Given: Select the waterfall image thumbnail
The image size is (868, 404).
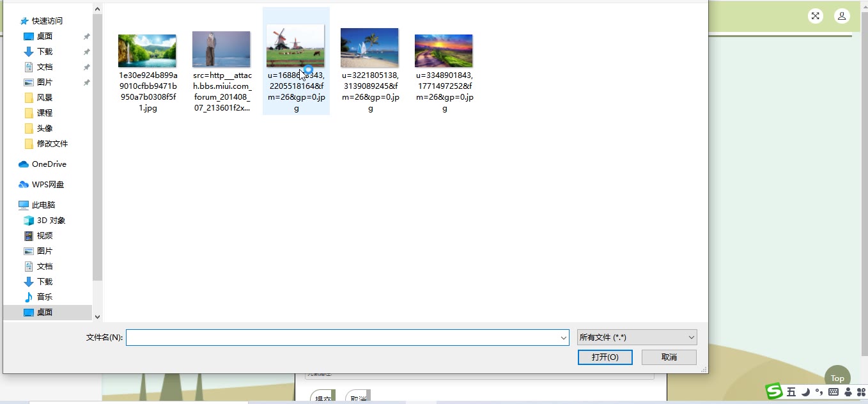Looking at the screenshot, I should coord(147,50).
